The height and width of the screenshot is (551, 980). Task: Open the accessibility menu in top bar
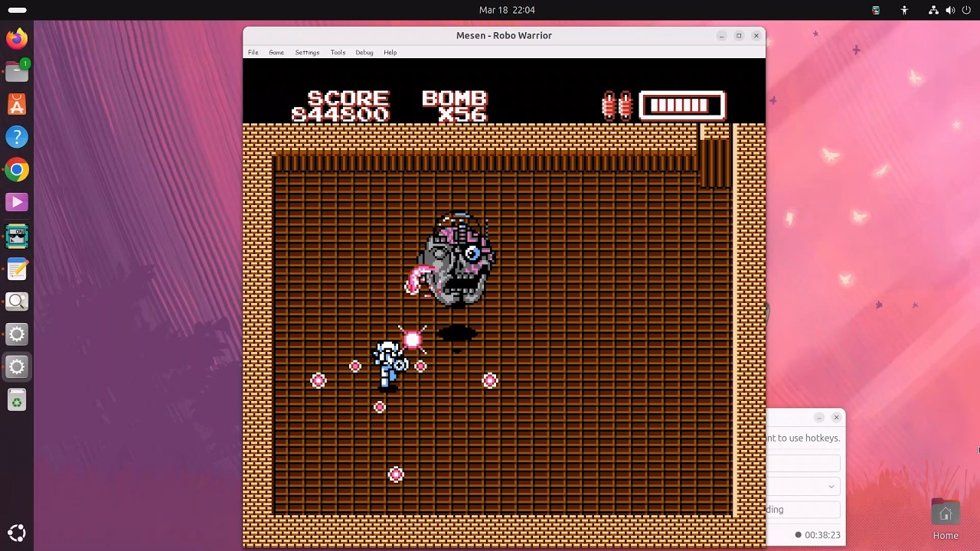pos(904,10)
